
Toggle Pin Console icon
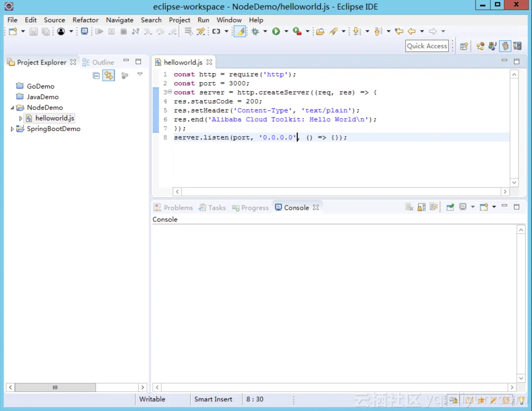pyautogui.click(x=450, y=207)
